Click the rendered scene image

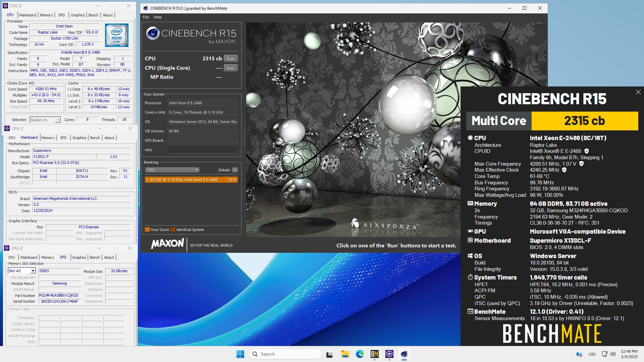[x=353, y=129]
